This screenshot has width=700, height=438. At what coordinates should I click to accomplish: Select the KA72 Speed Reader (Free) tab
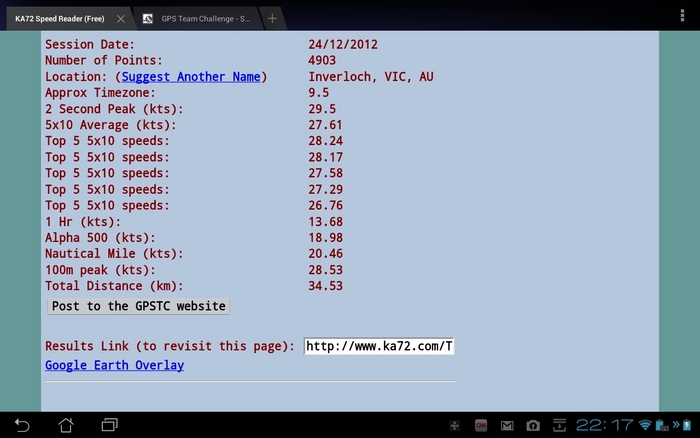[58, 18]
